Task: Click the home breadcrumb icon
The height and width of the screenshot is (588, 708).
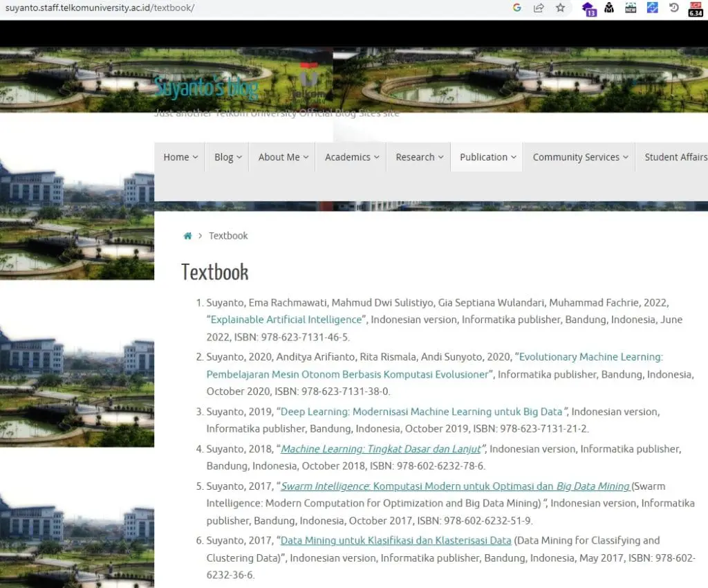Action: pyautogui.click(x=187, y=236)
